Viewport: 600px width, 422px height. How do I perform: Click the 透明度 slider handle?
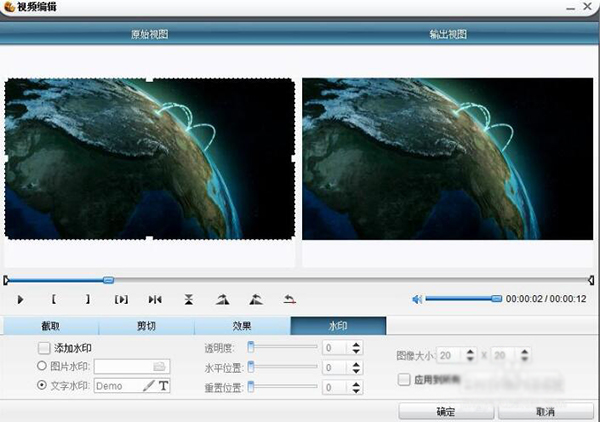pos(251,347)
